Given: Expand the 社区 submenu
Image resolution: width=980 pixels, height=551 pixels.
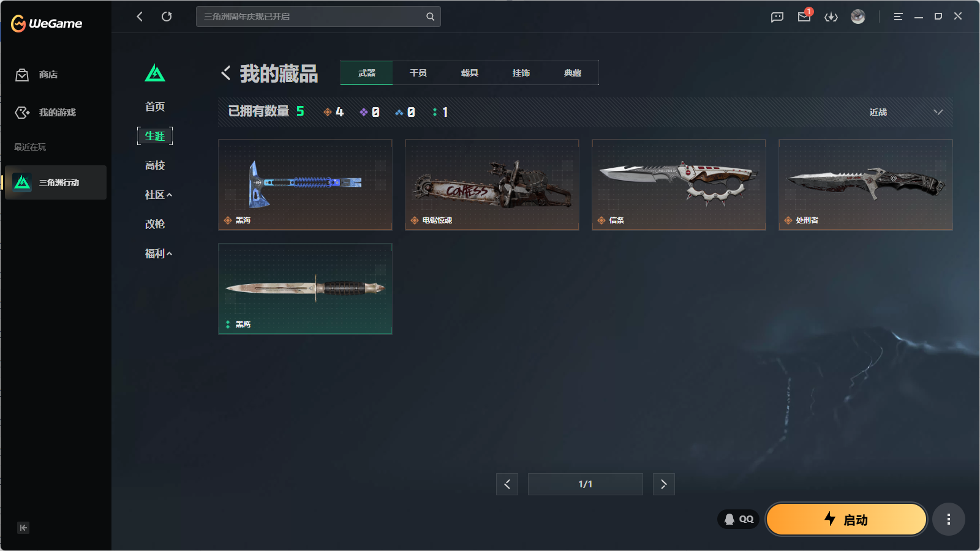Looking at the screenshot, I should click(x=158, y=195).
